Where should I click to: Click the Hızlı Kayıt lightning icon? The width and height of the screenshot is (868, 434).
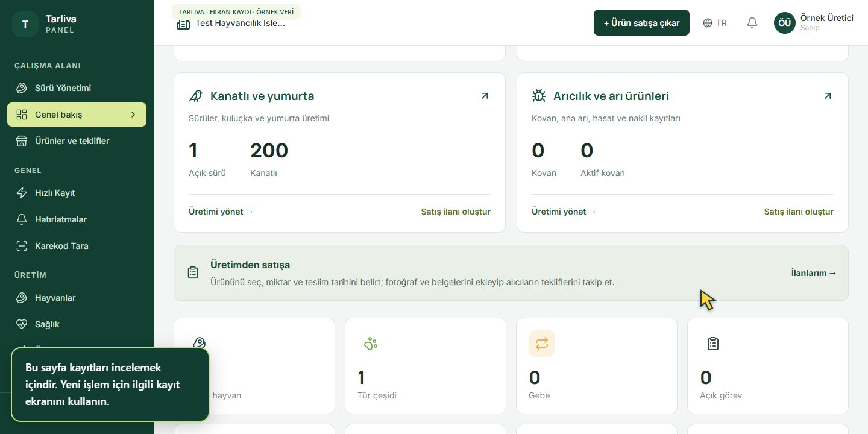point(22,193)
